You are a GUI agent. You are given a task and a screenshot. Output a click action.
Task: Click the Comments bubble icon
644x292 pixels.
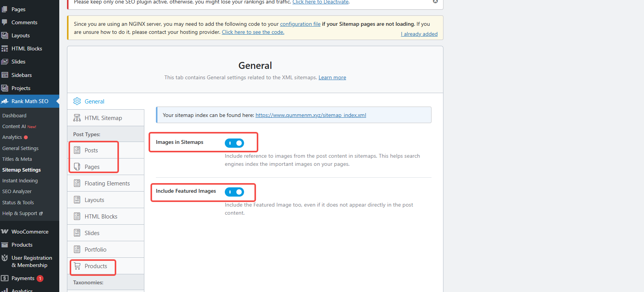click(5, 22)
